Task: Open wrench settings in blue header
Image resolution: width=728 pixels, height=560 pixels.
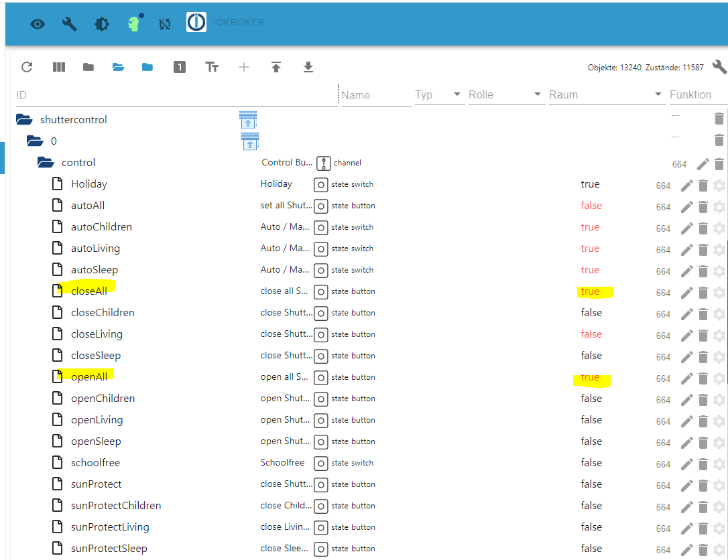Action: [x=70, y=23]
